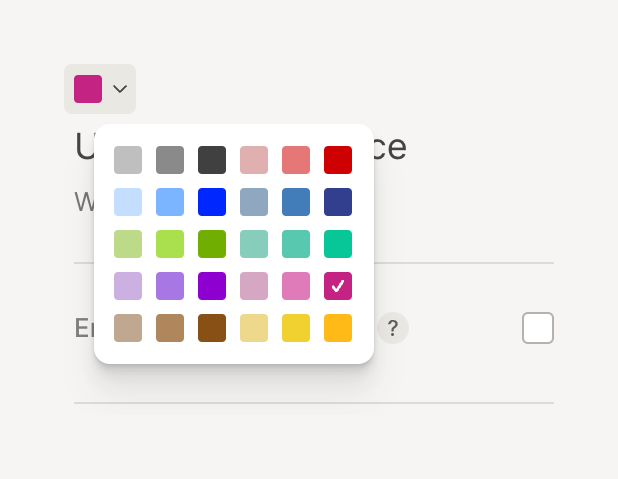Pick the dark charcoal gray swatch

(212, 160)
